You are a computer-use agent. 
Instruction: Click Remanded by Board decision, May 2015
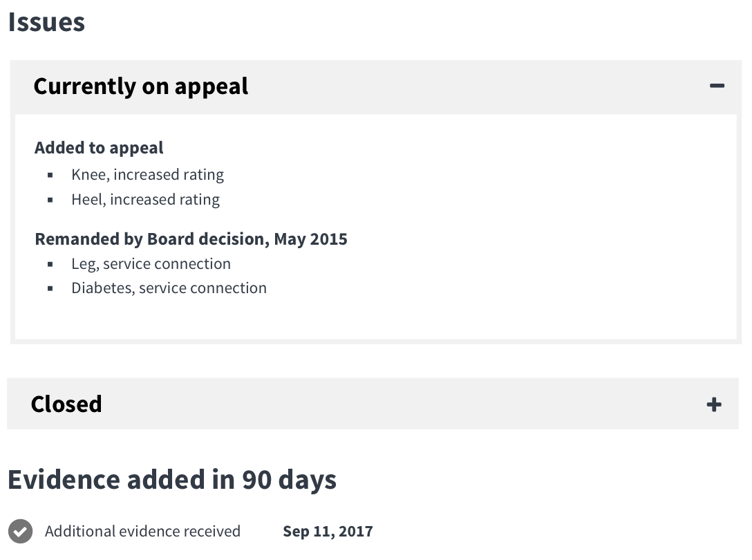click(191, 239)
